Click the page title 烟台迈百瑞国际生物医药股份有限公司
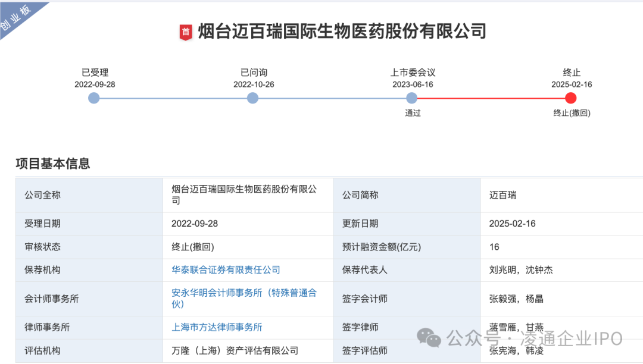The width and height of the screenshot is (643, 364). pyautogui.click(x=342, y=32)
